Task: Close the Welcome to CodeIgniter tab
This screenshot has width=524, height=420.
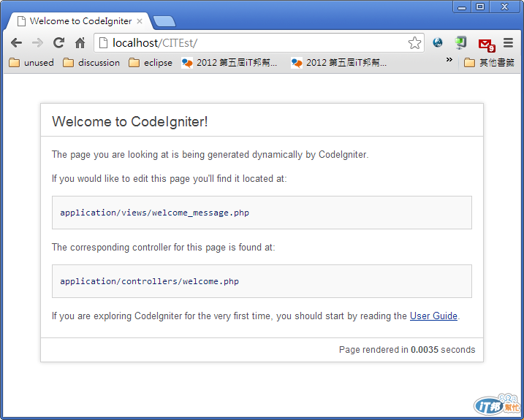Action: (140, 21)
